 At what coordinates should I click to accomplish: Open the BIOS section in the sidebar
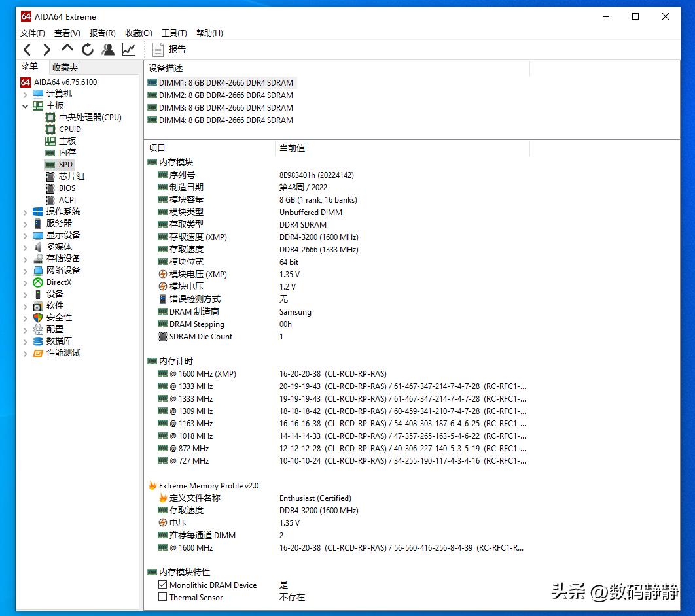pyautogui.click(x=65, y=188)
